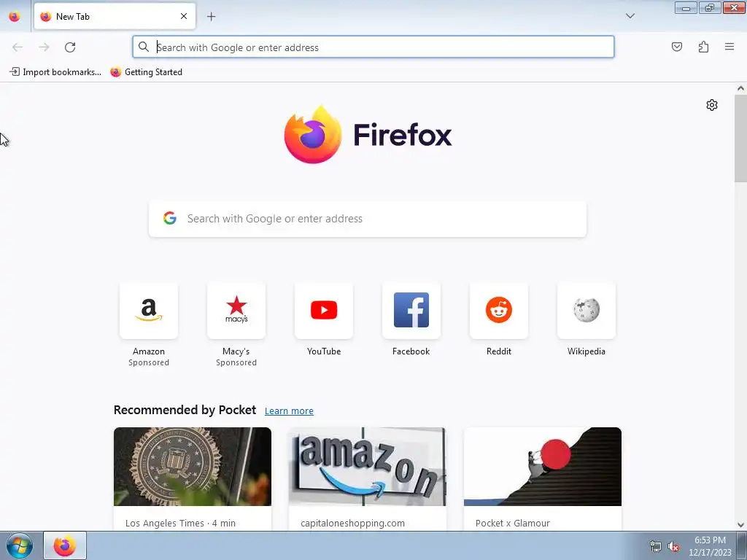The image size is (747, 560).
Task: Open the Los Angeles Times story thumbnail
Action: [x=193, y=467]
